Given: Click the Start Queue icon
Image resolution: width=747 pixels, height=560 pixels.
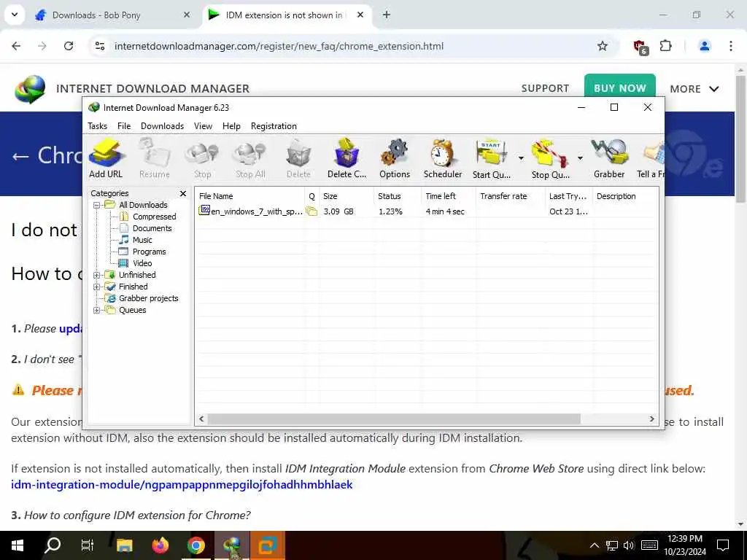Looking at the screenshot, I should click(491, 158).
